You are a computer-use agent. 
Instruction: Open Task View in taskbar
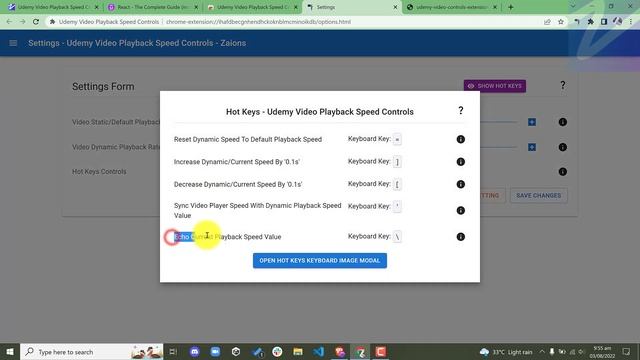pos(173,351)
